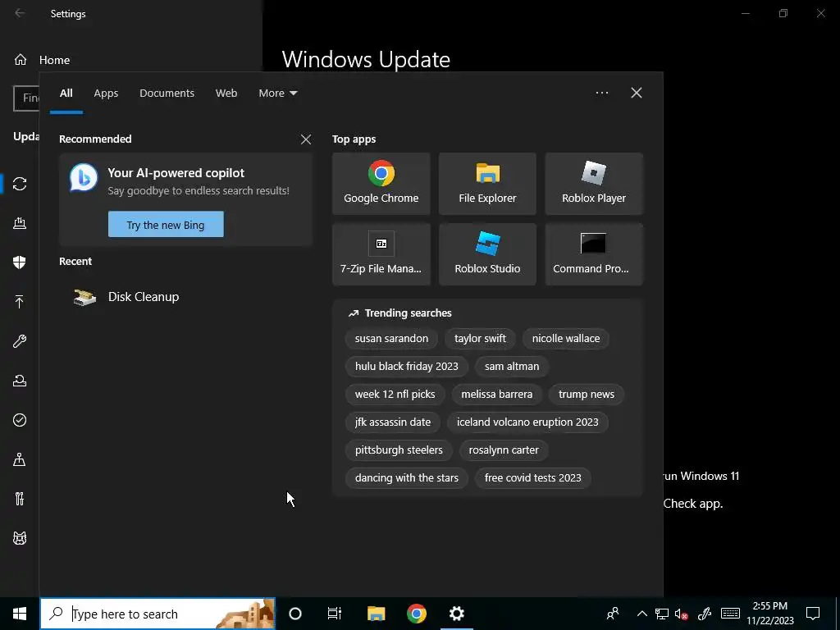Click the Cortana circle on taskbar
Viewport: 840px width, 630px height.
pos(295,614)
